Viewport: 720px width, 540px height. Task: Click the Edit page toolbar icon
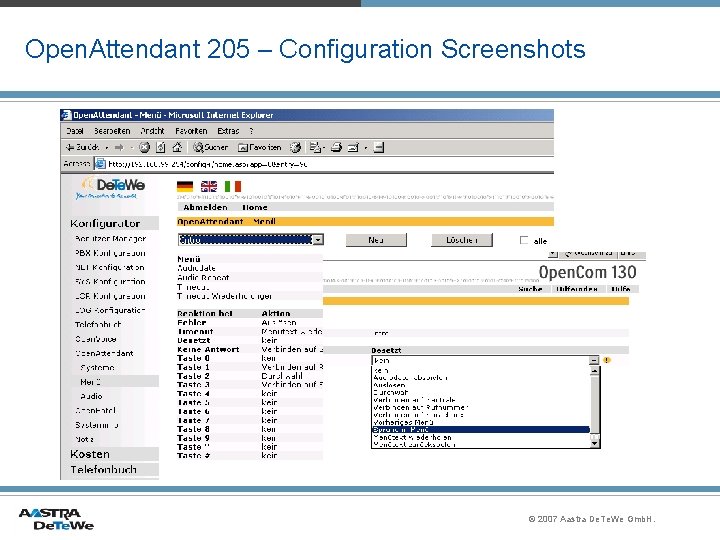pyautogui.click(x=353, y=147)
